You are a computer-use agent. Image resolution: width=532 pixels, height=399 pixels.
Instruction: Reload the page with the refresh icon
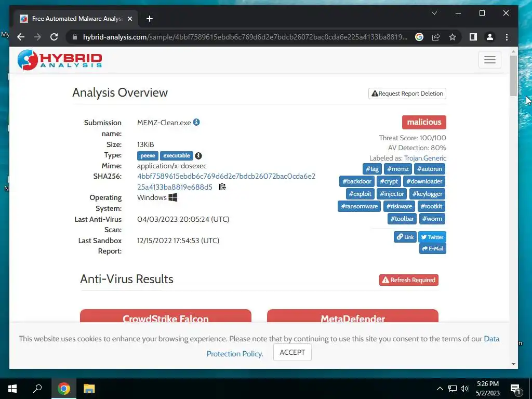(54, 37)
